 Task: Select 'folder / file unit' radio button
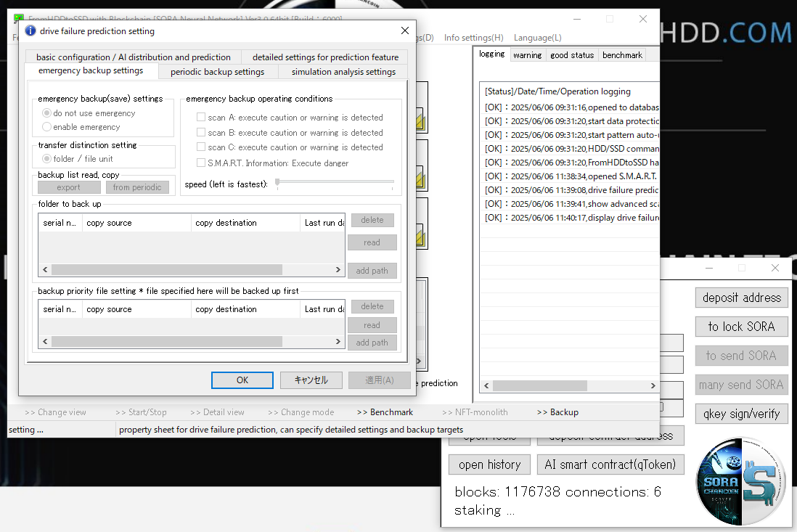point(46,158)
